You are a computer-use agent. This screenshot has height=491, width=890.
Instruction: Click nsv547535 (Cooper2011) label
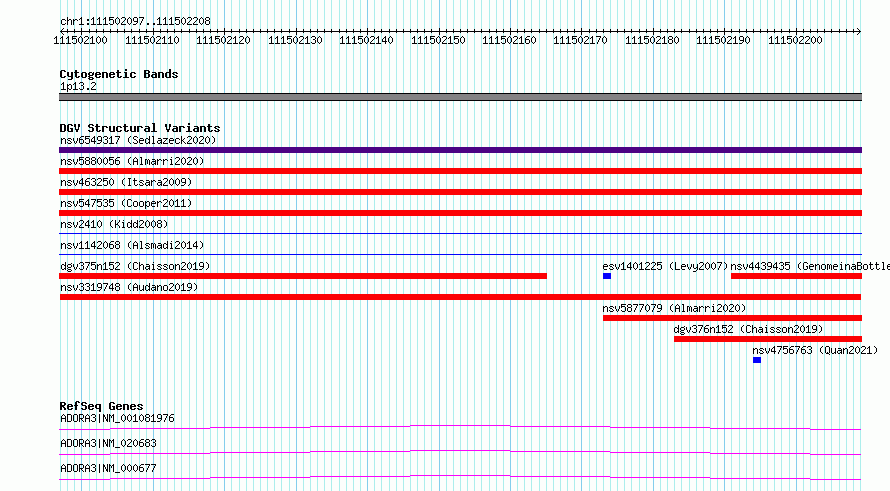tap(126, 203)
